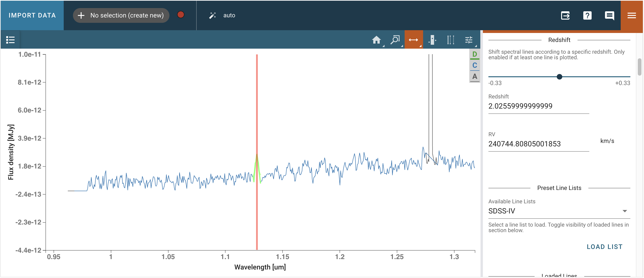This screenshot has height=278, width=644.
Task: Click the IMPORT DATA button
Action: (32, 15)
